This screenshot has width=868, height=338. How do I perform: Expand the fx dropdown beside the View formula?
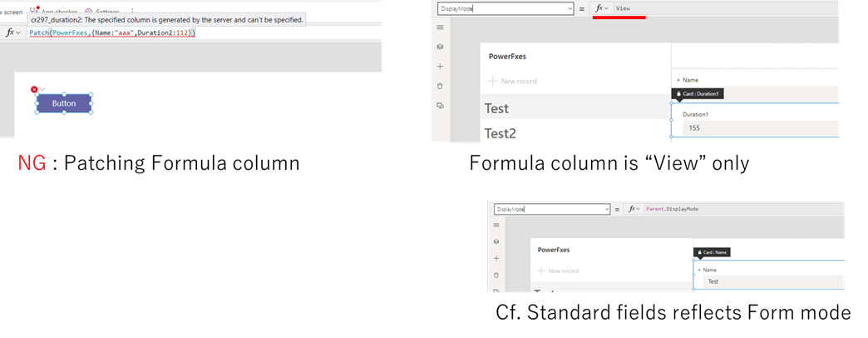pos(602,8)
